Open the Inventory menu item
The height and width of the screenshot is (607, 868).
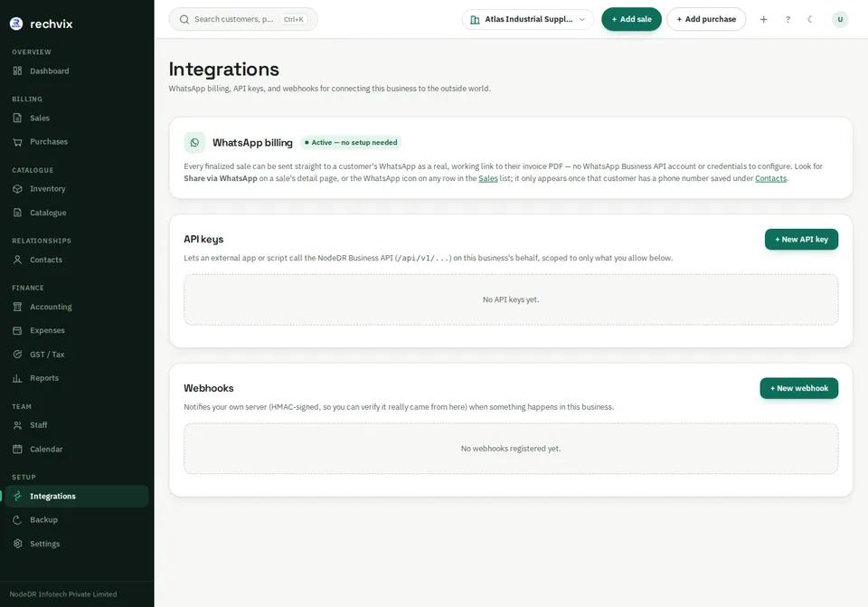pyautogui.click(x=76, y=189)
